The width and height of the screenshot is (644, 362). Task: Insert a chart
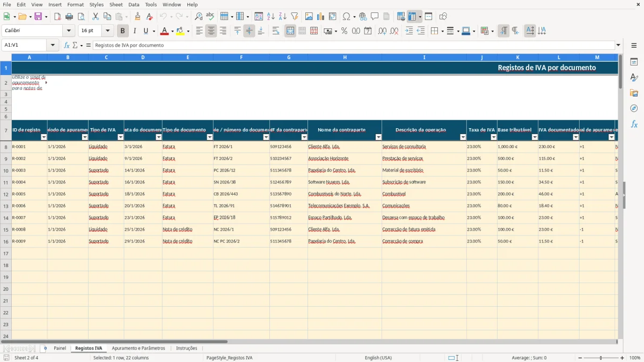(321, 17)
